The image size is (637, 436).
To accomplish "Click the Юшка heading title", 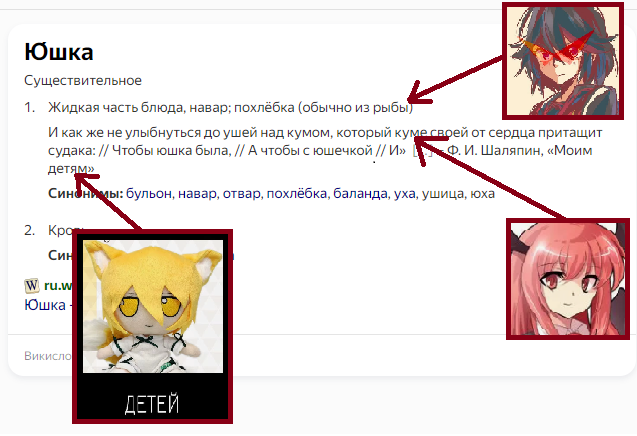I will (59, 52).
